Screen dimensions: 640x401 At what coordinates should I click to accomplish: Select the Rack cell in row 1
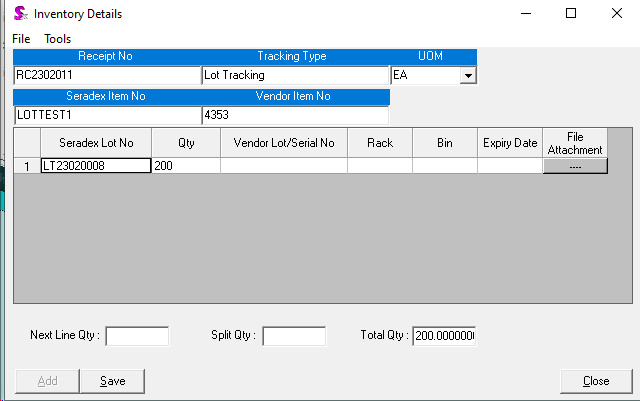point(379,166)
